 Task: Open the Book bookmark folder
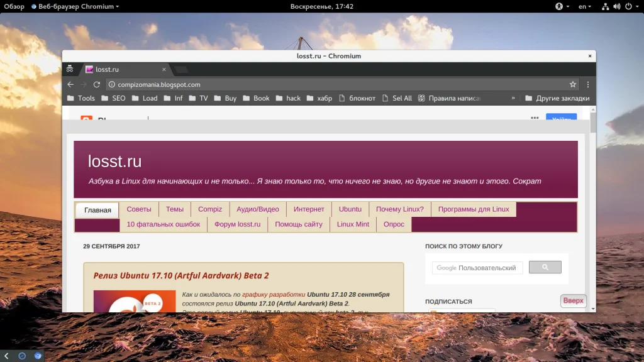point(257,98)
